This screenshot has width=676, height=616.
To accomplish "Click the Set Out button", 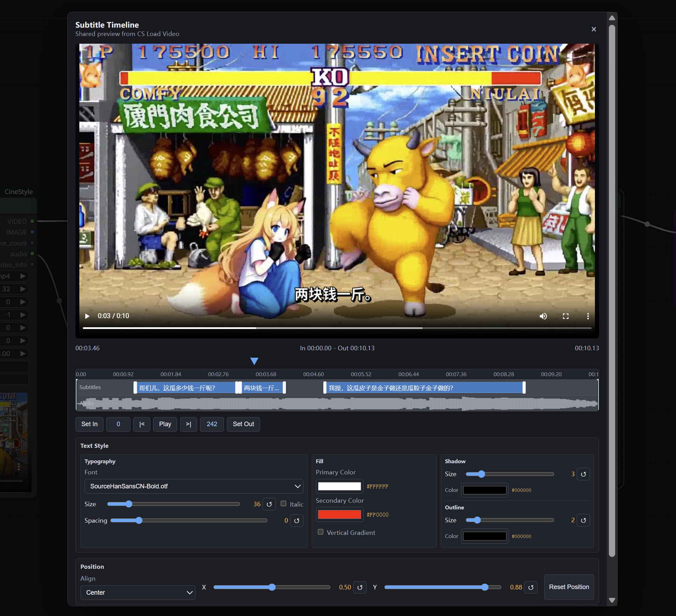I will click(x=243, y=424).
